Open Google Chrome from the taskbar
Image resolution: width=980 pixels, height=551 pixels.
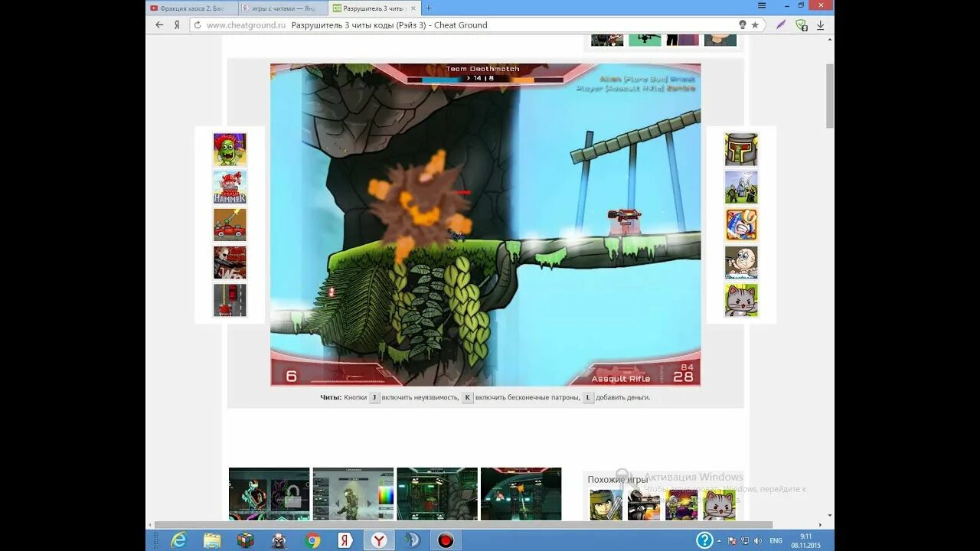tap(312, 540)
